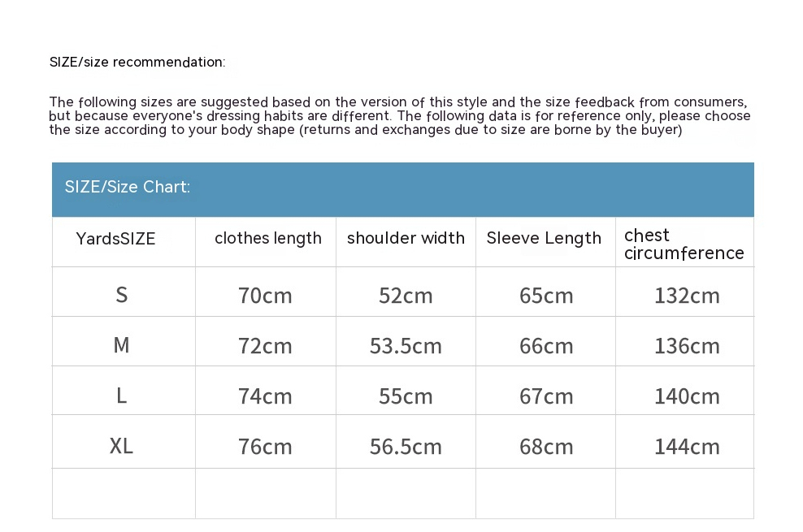The image size is (803, 532).
Task: Click the shoulder width column header
Action: (x=406, y=239)
